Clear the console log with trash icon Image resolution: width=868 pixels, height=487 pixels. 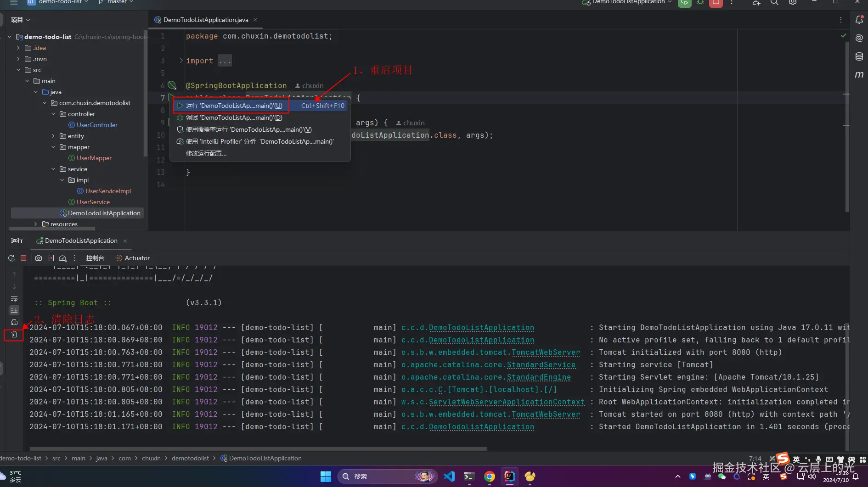tap(14, 334)
